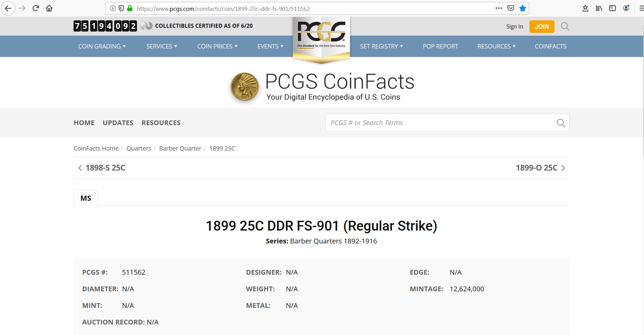This screenshot has height=335, width=644.
Task: Open the Pop Report page
Action: pyautogui.click(x=440, y=46)
